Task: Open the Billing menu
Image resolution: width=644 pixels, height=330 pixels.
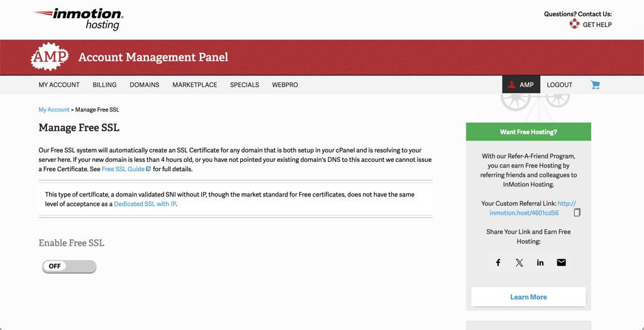Action: 104,85
